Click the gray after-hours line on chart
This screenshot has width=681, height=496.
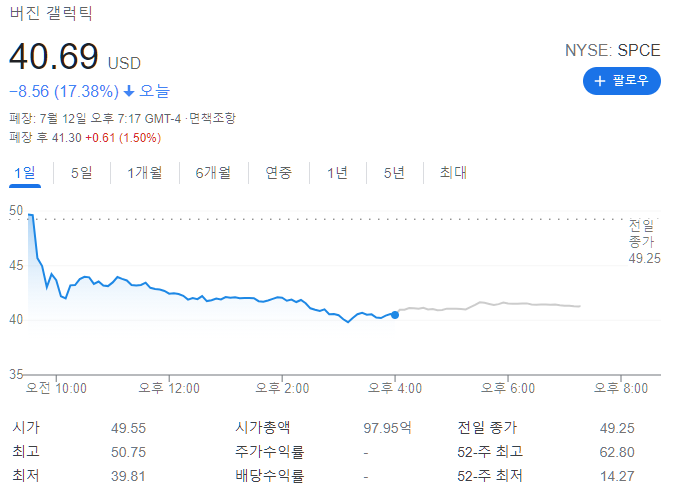tap(489, 304)
